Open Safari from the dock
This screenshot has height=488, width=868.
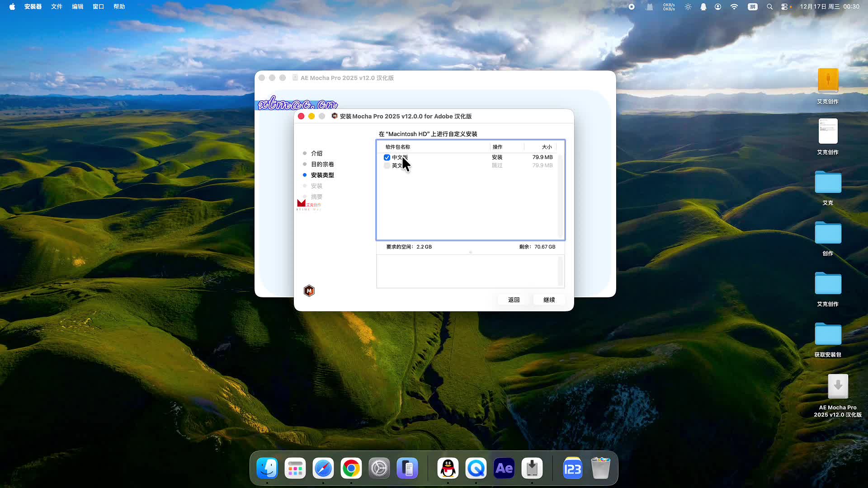pyautogui.click(x=323, y=469)
